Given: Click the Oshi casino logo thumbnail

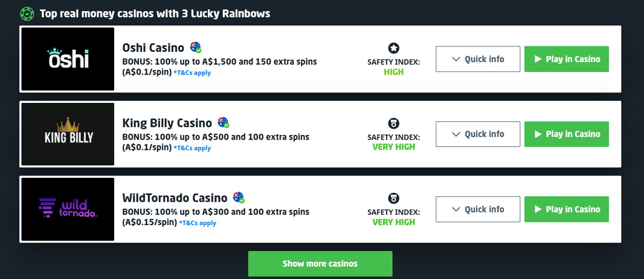Looking at the screenshot, I should tap(68, 59).
